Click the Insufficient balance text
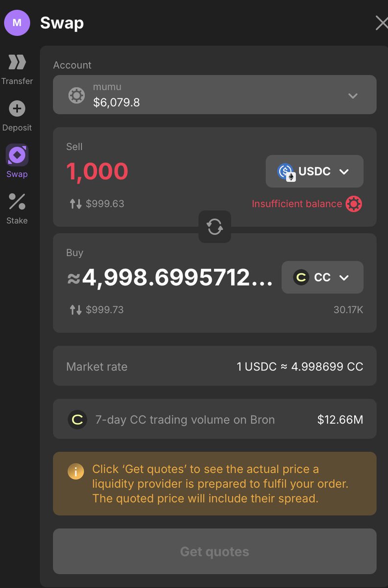Screen dimensions: 388x588 296,204
